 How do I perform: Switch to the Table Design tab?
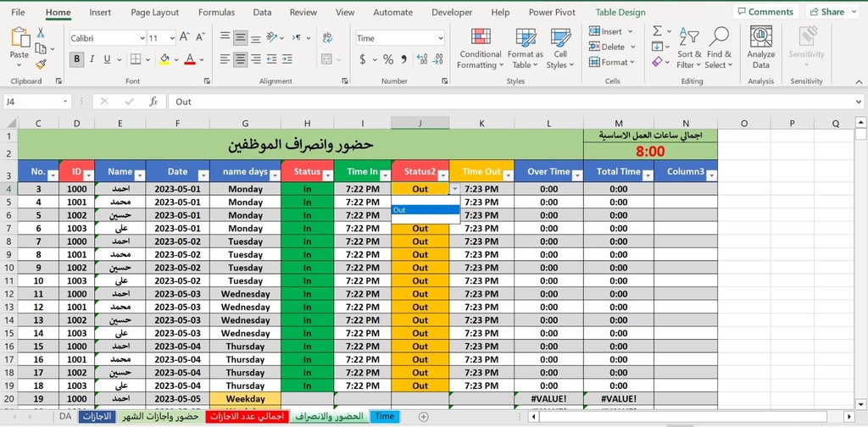coord(620,12)
